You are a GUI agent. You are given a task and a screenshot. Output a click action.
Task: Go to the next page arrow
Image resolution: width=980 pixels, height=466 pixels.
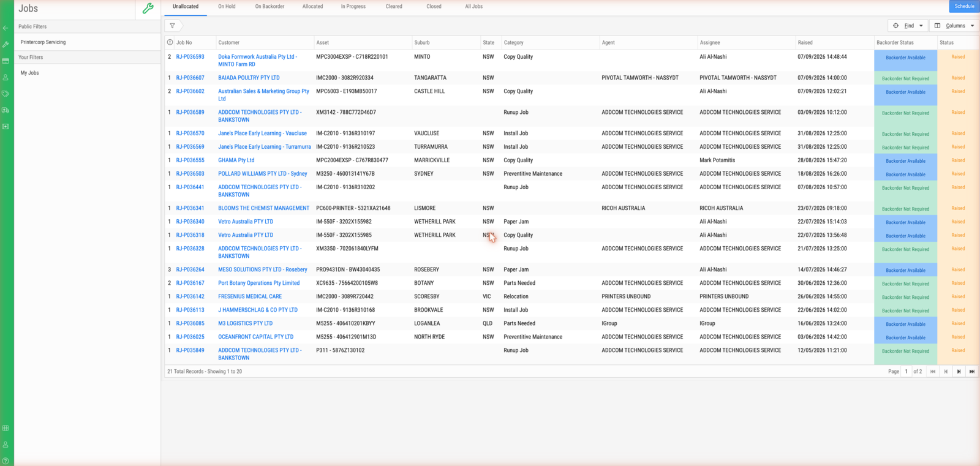click(x=959, y=372)
